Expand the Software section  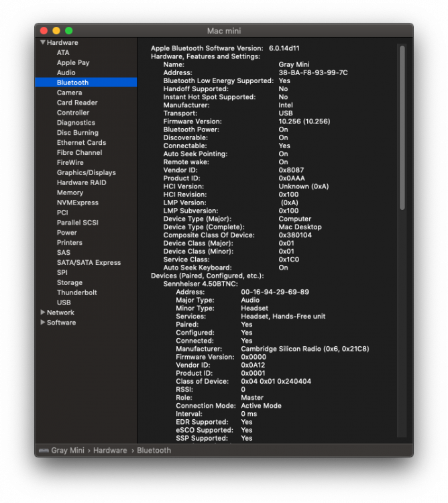(x=43, y=322)
